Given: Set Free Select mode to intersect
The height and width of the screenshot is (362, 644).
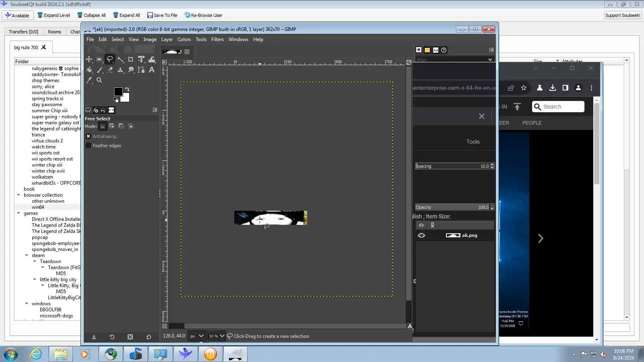Looking at the screenshot, I should (x=130, y=126).
